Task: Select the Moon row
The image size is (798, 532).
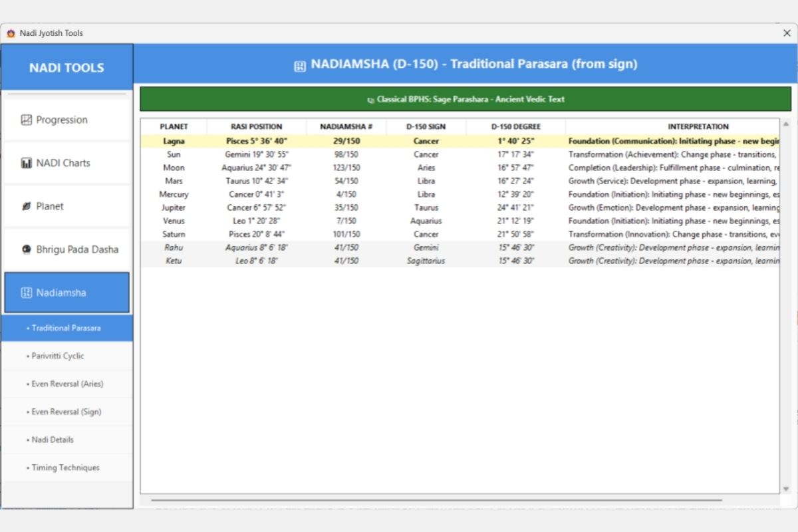Action: 460,168
